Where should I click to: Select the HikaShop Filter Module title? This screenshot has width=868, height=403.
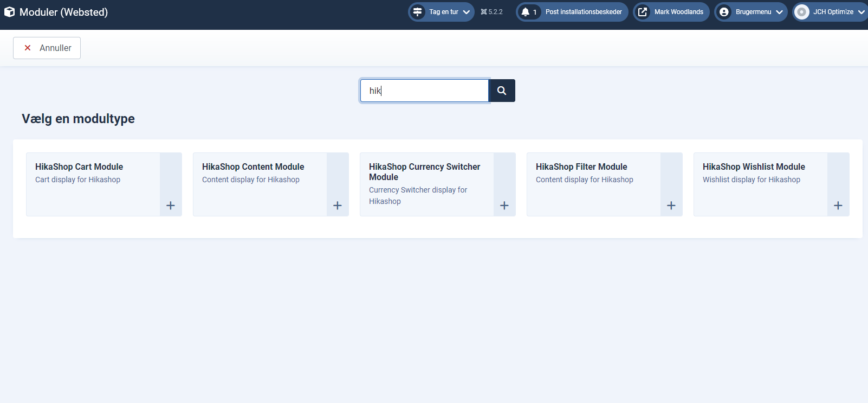click(581, 167)
